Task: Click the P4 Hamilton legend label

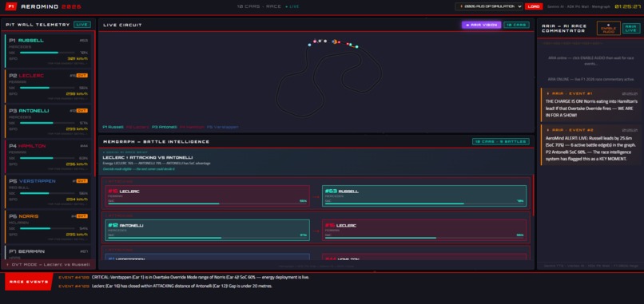Action: pos(192,127)
